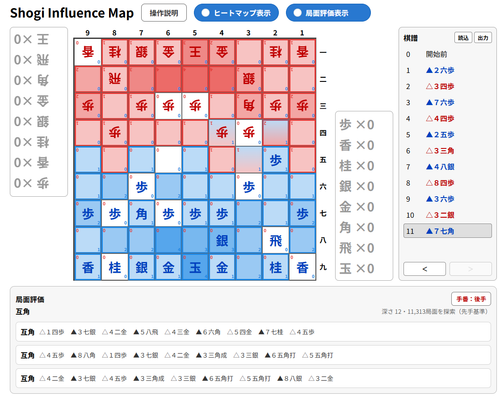Jump to move 7 ▲4八銀 in kifu
The width and height of the screenshot is (500, 397).
tap(447, 167)
